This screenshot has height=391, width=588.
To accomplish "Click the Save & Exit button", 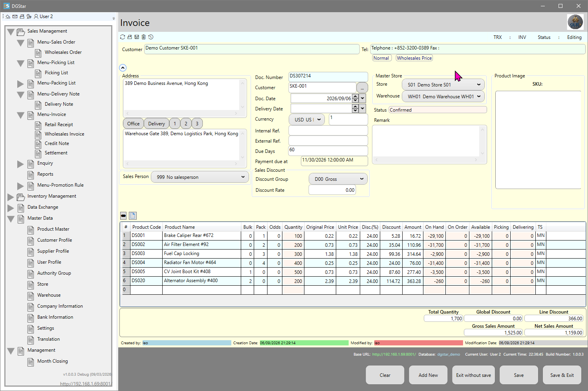I will coord(562,375).
